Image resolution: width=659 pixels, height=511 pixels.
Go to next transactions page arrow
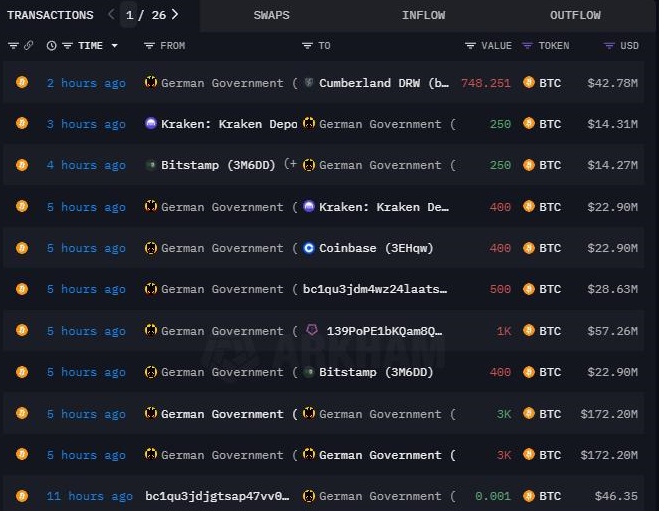tap(175, 15)
